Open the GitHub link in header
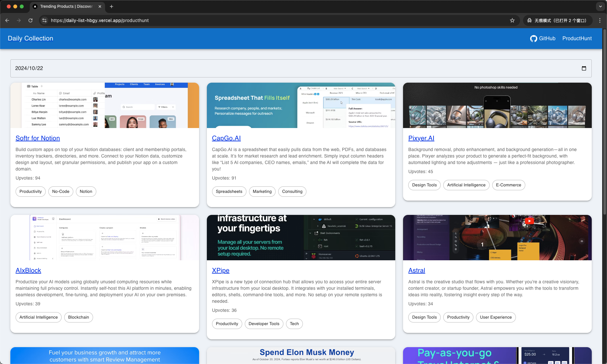This screenshot has height=364, width=607. click(x=543, y=39)
